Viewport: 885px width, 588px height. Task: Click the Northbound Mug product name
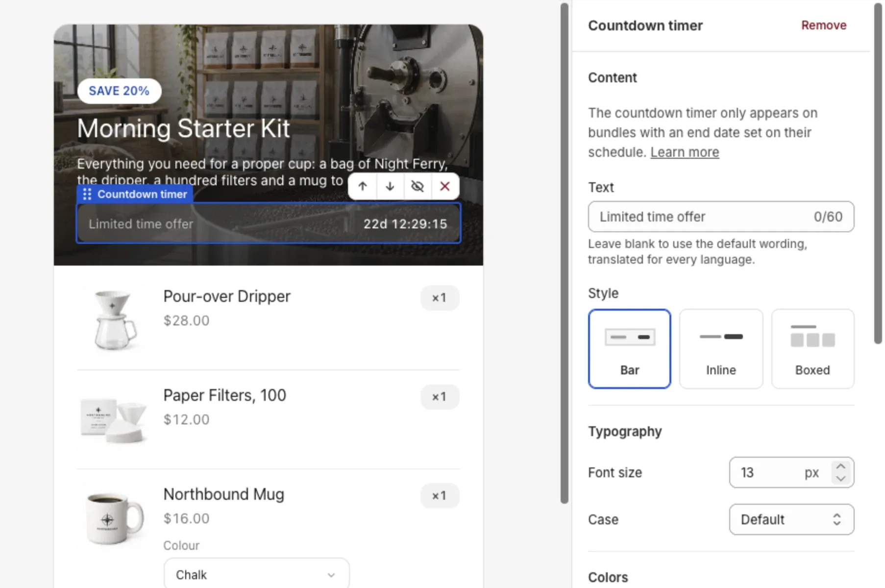[x=223, y=494]
